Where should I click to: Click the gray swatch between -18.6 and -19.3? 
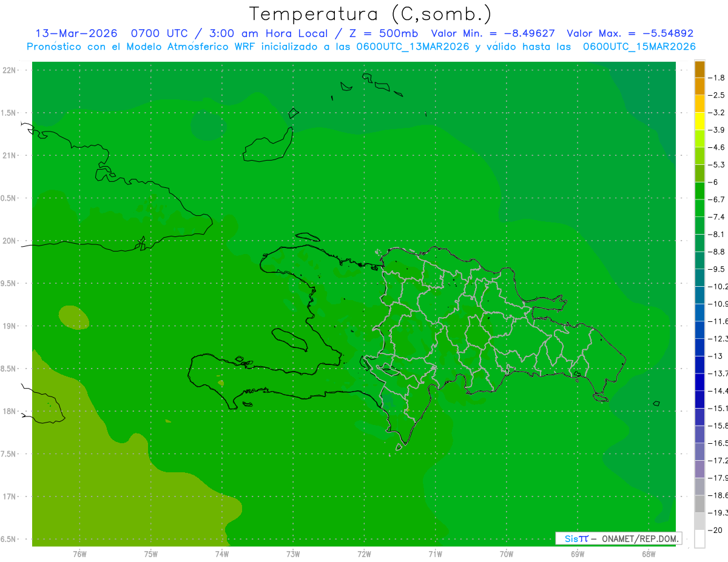[699, 503]
